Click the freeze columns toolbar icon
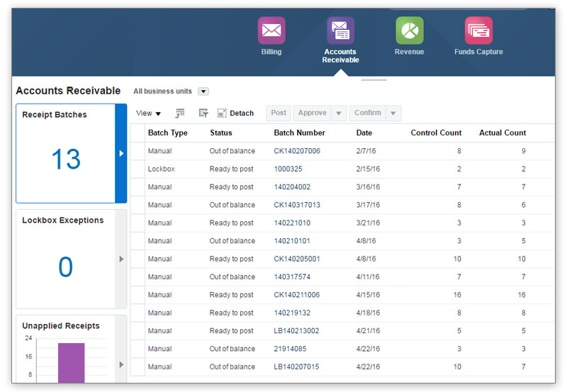 (180, 113)
